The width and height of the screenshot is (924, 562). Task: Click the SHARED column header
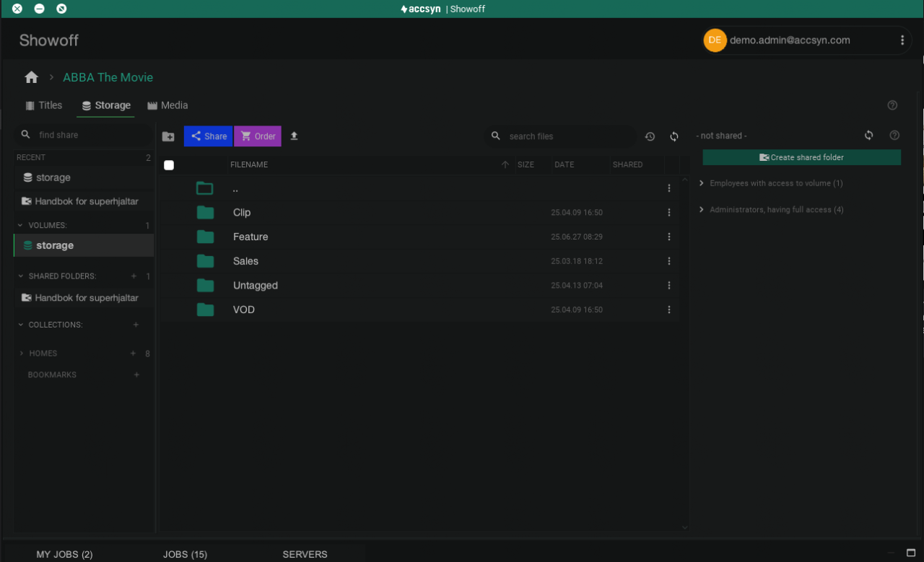point(627,164)
